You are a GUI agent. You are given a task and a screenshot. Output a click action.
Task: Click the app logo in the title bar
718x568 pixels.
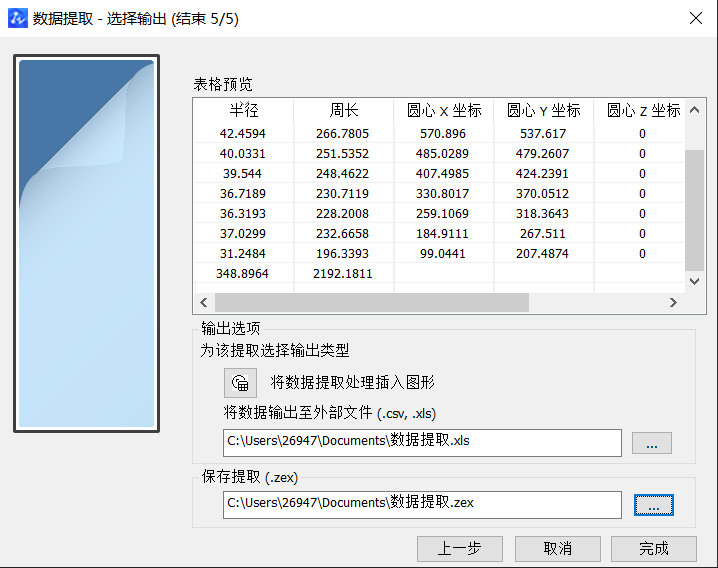(17, 18)
